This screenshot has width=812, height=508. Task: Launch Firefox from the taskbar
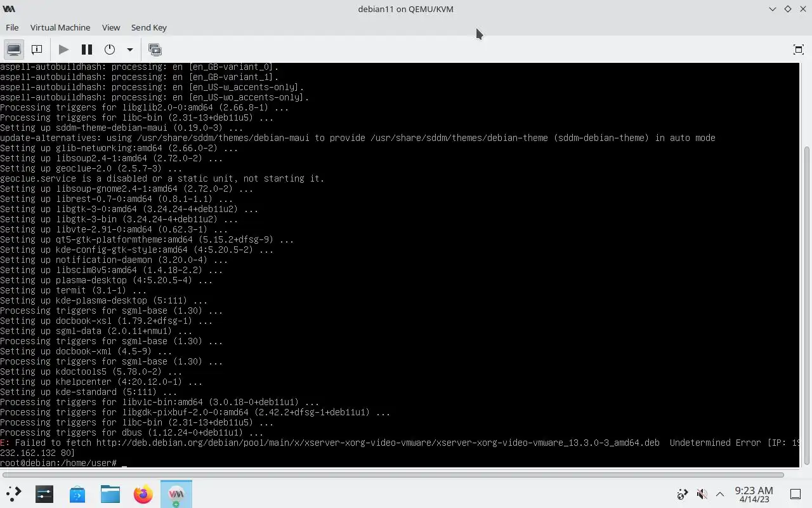point(143,493)
